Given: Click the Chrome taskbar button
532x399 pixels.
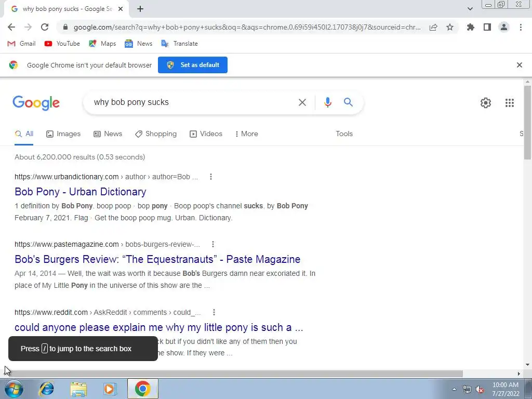Looking at the screenshot, I should coord(143,389).
